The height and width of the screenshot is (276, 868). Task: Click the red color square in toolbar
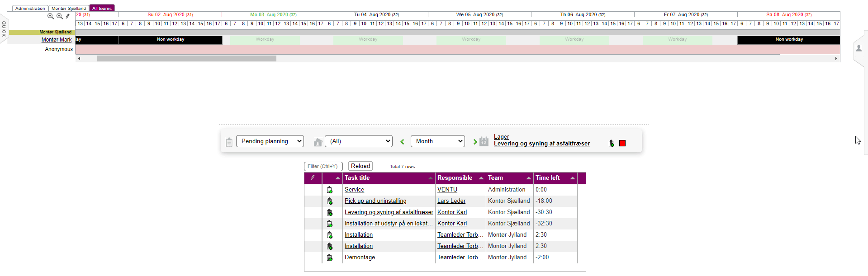click(x=622, y=143)
